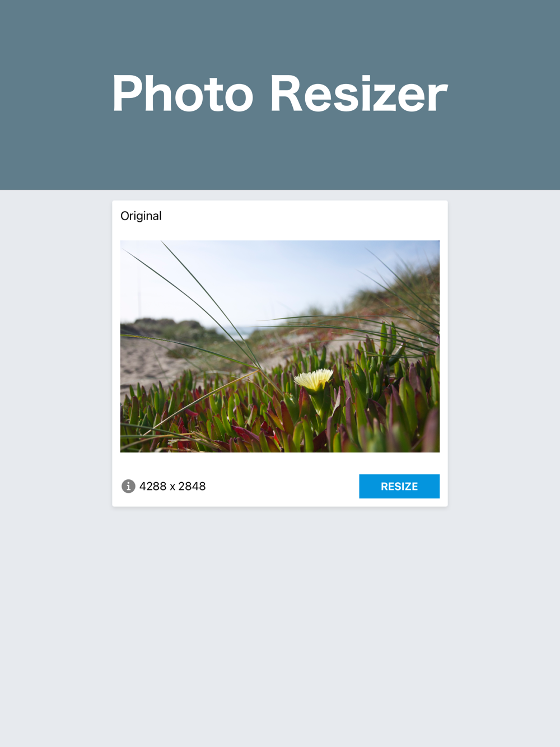Click the empty gray area below the card

coord(280,627)
